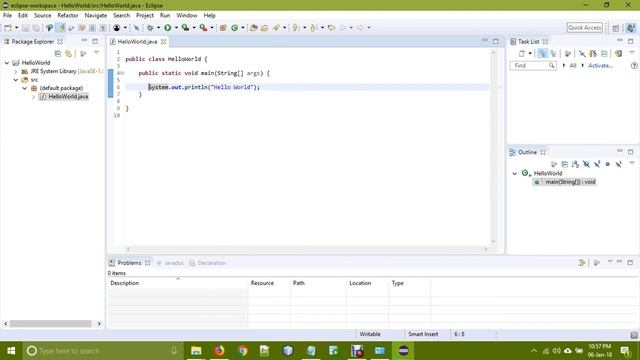Open the Debug button dropdown arrow
Screen dimensions: 640x360
click(x=158, y=28)
